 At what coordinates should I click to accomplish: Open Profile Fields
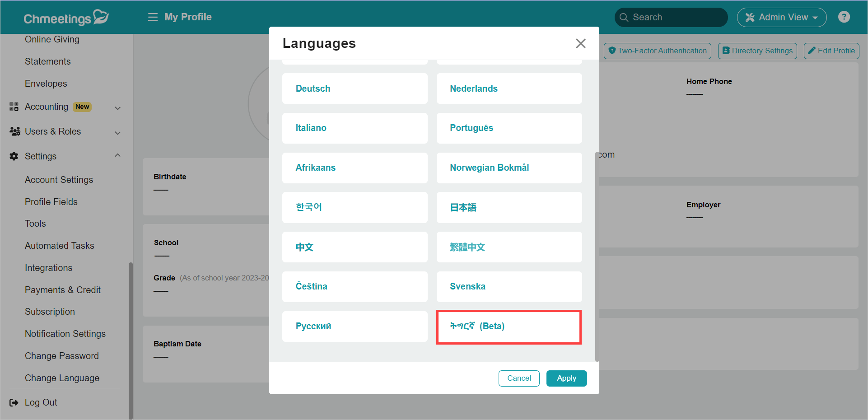(51, 202)
